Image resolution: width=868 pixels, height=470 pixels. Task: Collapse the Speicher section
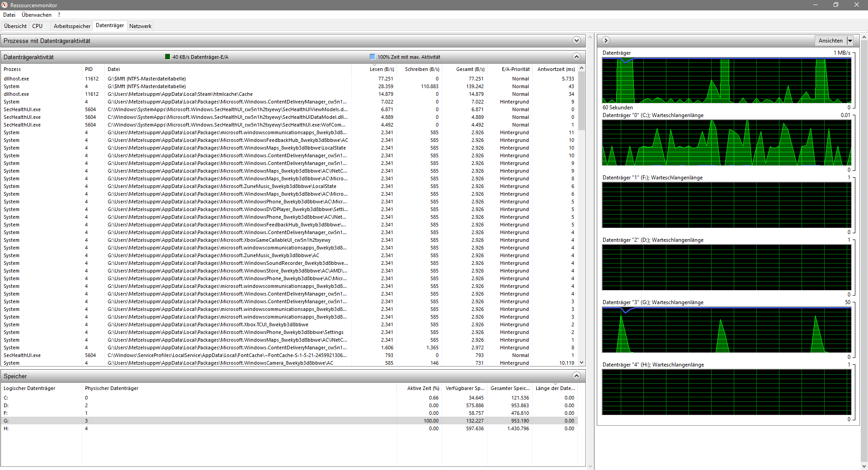[x=576, y=376]
